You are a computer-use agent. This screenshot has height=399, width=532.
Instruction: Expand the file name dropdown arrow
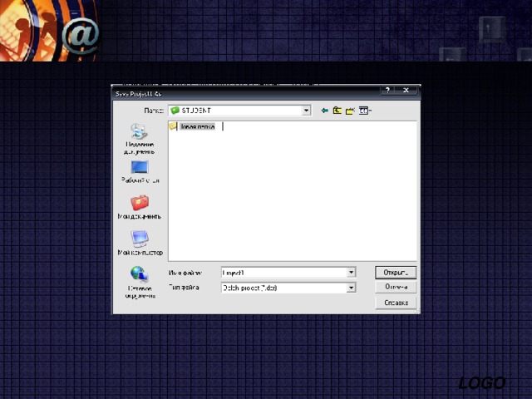[x=351, y=272]
